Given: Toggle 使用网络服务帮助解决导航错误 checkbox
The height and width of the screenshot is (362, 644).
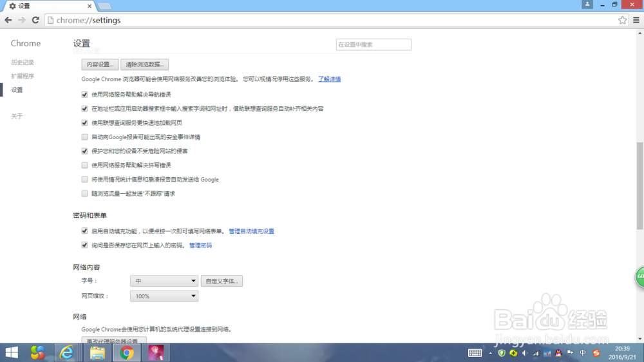Looking at the screenshot, I should pos(84,95).
